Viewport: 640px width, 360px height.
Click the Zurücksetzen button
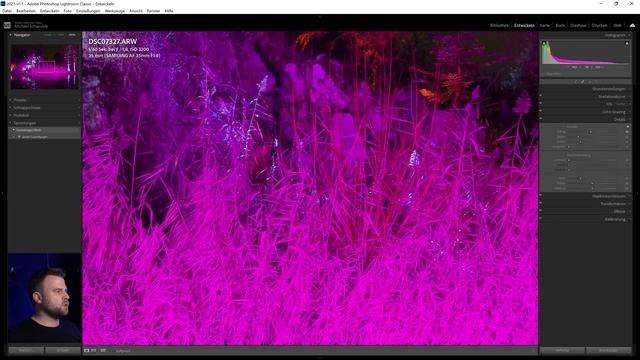tap(609, 350)
